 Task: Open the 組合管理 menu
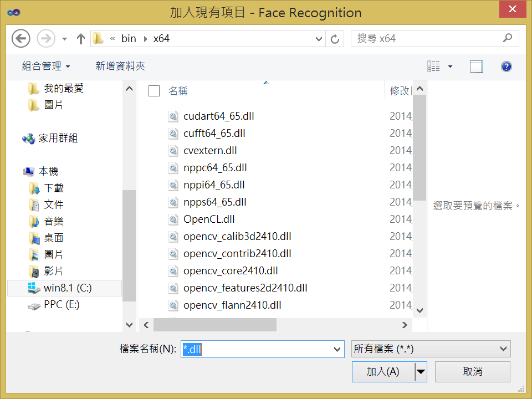(x=46, y=66)
